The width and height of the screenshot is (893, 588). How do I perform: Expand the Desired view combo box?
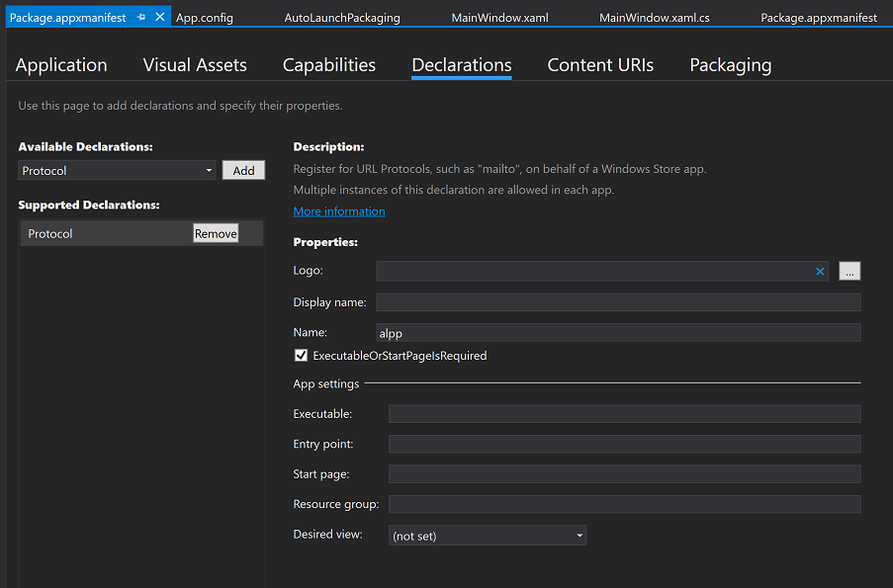(x=489, y=536)
